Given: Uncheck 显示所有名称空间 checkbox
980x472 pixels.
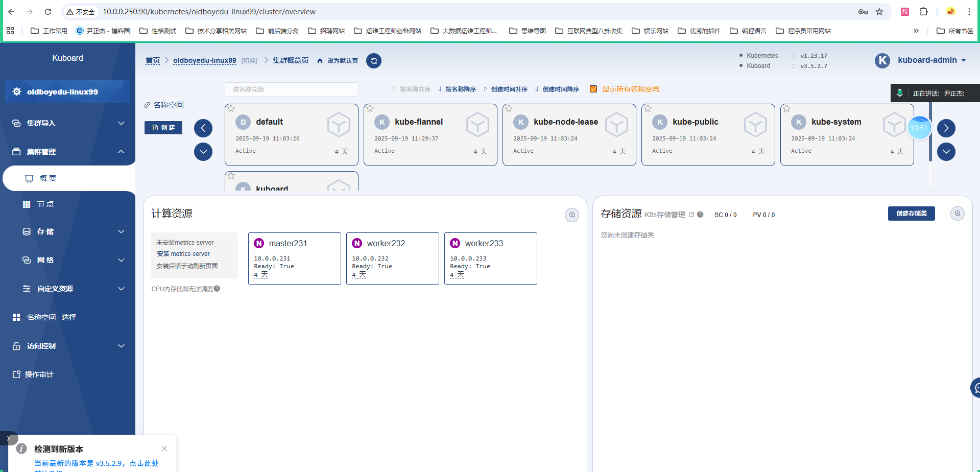Looking at the screenshot, I should (x=593, y=89).
